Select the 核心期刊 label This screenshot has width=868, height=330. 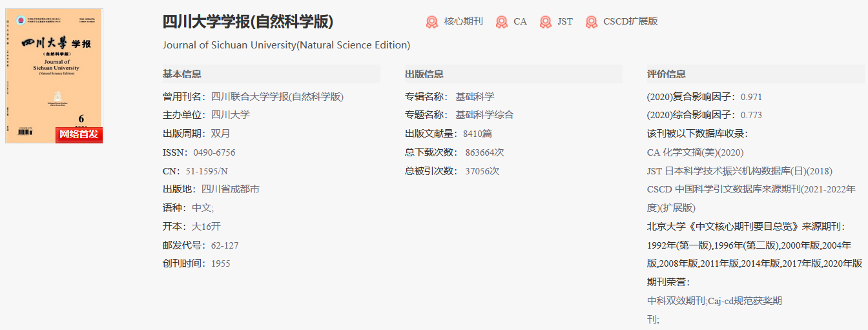(464, 21)
